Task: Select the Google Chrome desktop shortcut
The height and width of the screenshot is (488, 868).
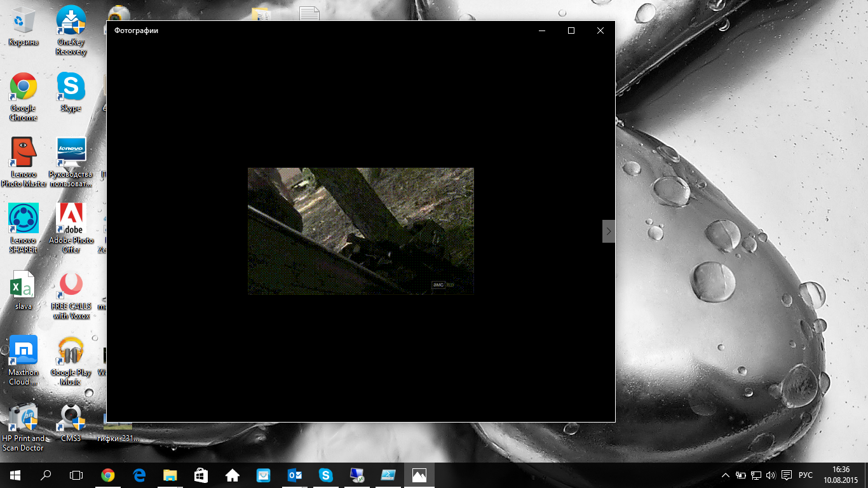Action: [24, 97]
